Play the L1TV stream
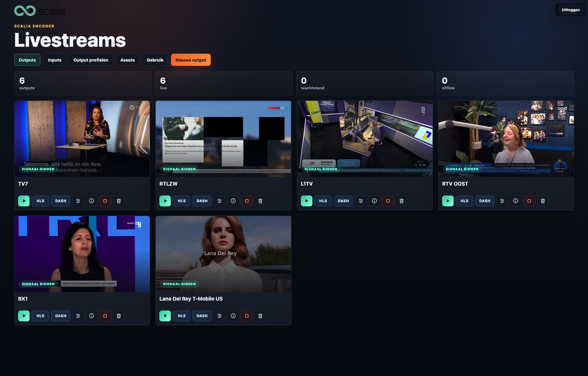The image size is (588, 376). coord(307,201)
